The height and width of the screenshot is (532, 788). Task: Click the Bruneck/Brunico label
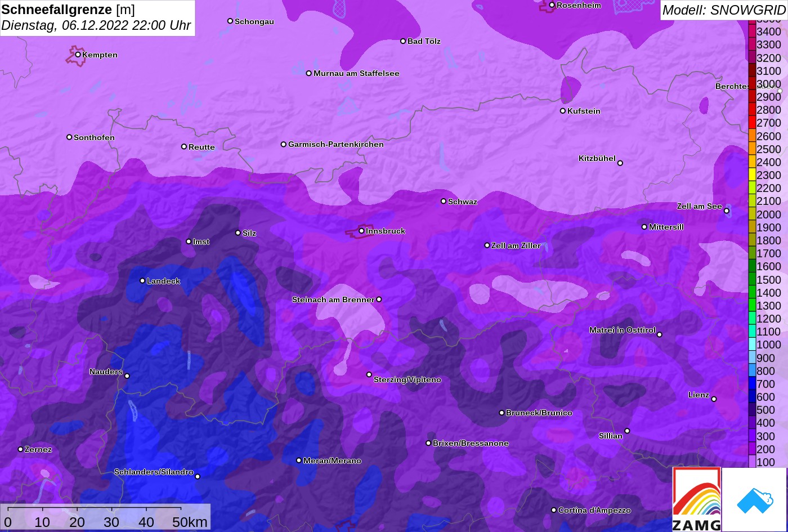point(539,413)
